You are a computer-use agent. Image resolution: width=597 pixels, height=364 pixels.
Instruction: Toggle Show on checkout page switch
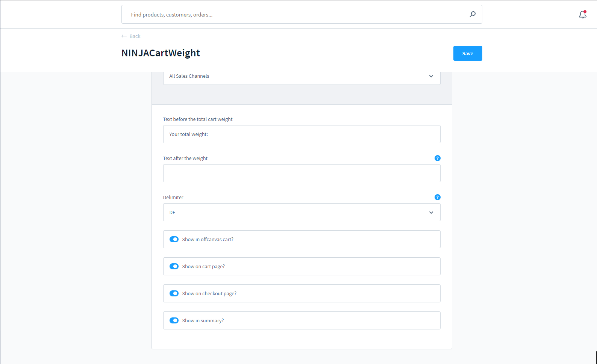[174, 293]
